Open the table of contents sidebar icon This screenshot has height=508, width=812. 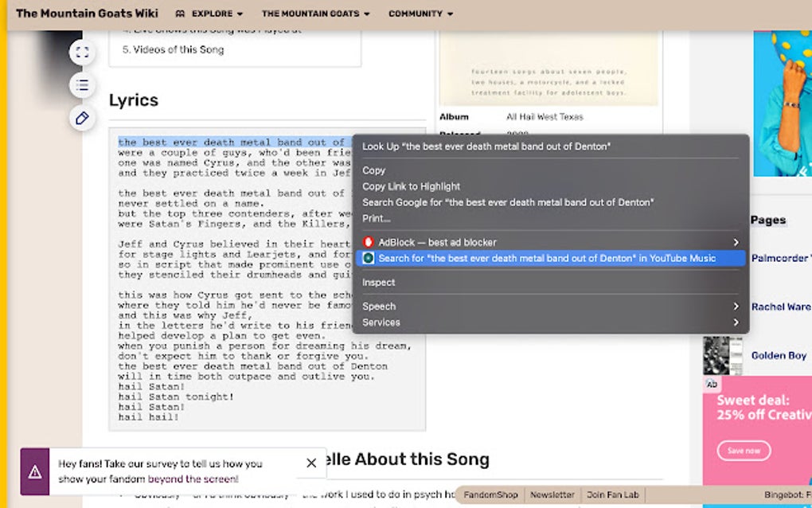click(x=82, y=85)
